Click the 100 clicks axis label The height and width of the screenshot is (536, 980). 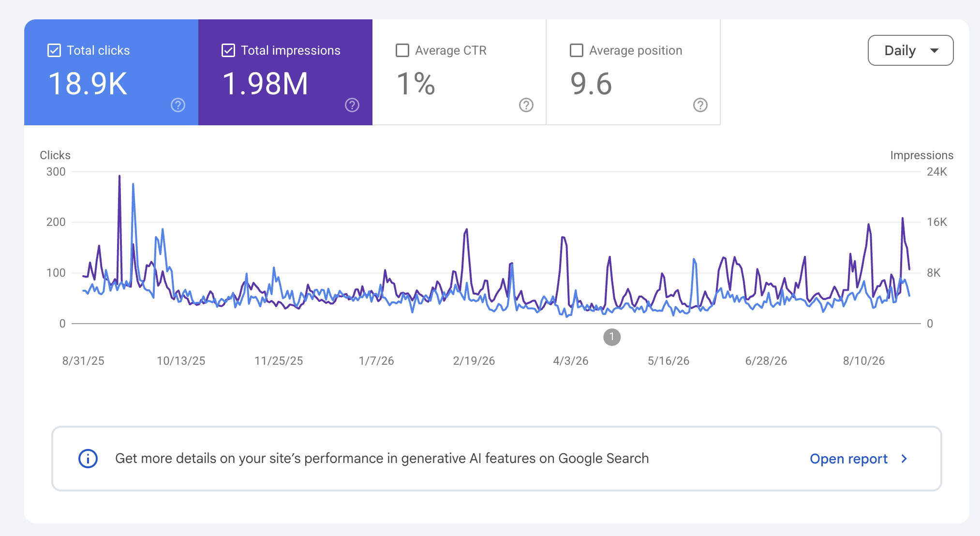(56, 273)
